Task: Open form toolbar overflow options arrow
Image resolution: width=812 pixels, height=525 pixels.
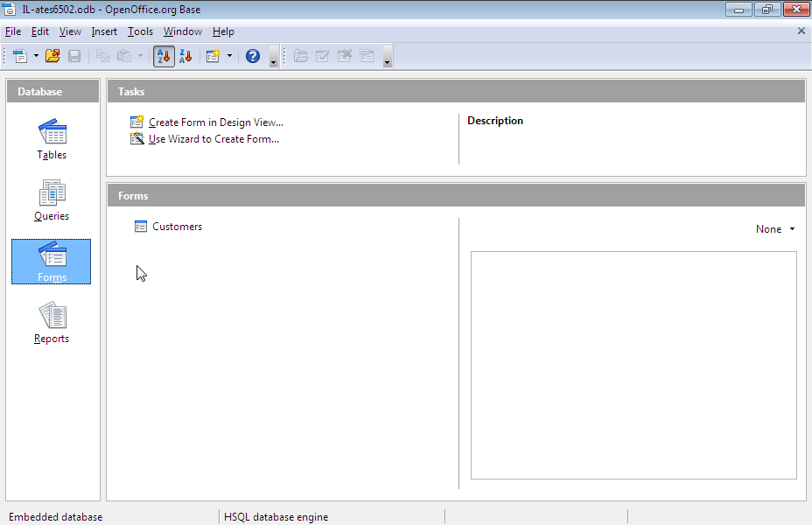Action: tap(387, 56)
